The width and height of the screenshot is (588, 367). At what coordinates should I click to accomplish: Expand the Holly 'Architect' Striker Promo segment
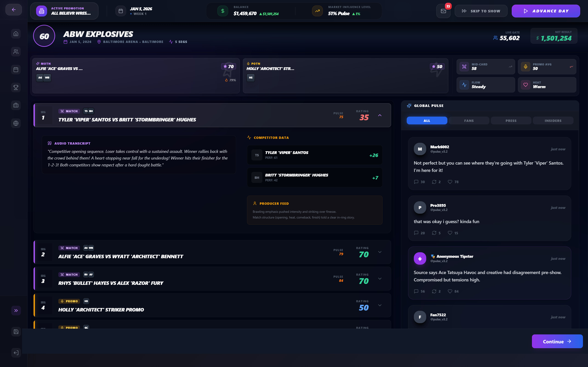380,305
